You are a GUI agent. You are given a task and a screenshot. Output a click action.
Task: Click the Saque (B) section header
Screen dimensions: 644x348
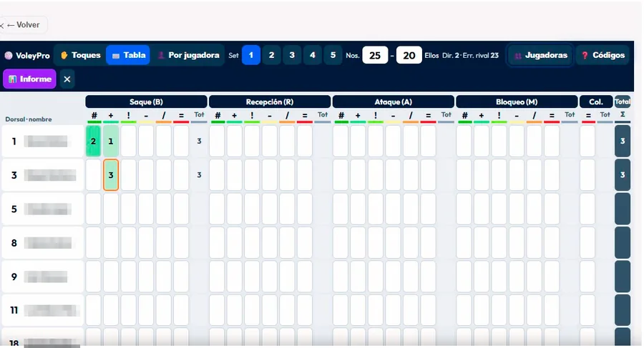[146, 101]
